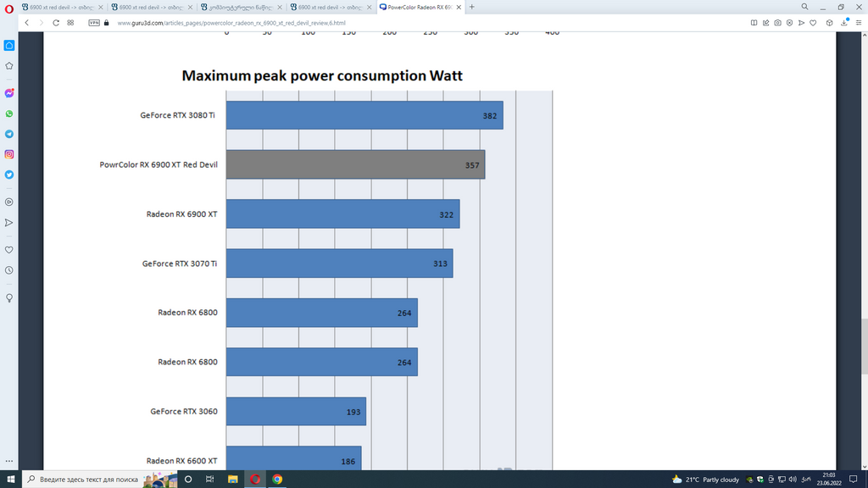Viewport: 868px width, 488px height.
Task: Add page to bookmarks with address bar heart
Action: (x=813, y=23)
